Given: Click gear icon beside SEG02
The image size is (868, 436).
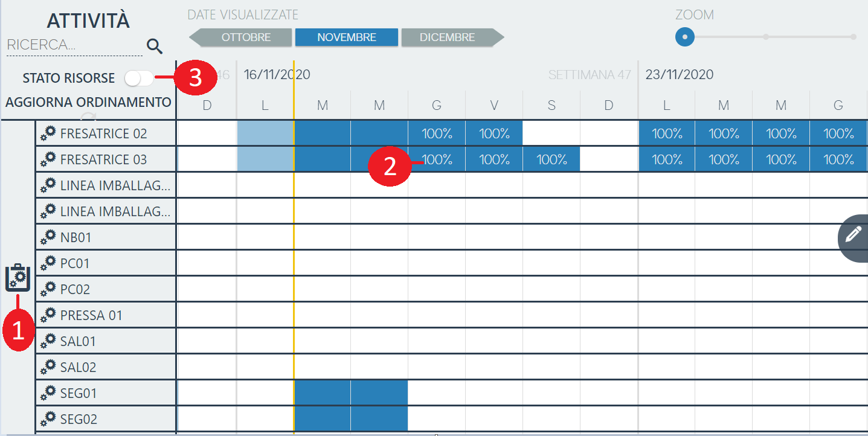Looking at the screenshot, I should coord(48,419).
